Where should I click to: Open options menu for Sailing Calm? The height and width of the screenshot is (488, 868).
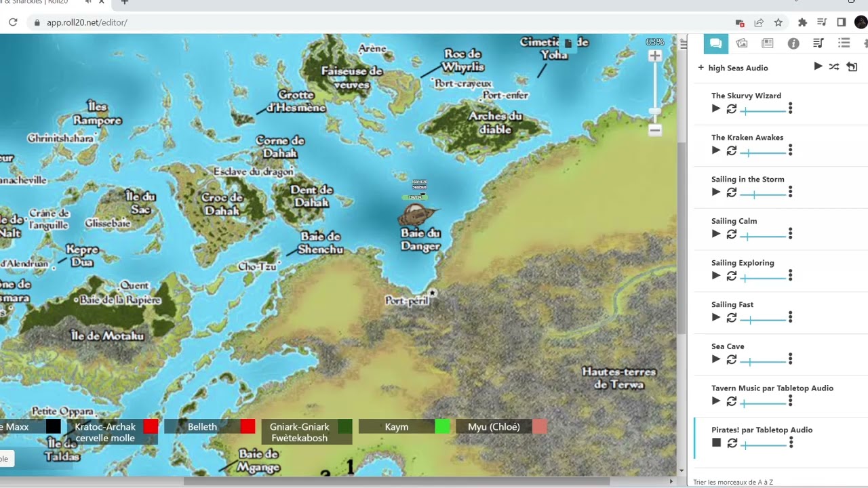791,234
